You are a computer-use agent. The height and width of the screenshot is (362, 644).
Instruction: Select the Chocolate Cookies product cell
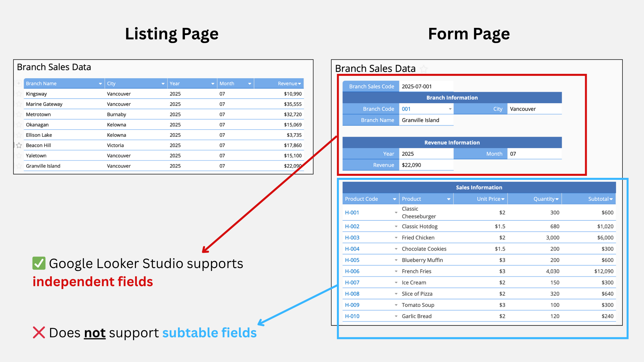[426, 249]
